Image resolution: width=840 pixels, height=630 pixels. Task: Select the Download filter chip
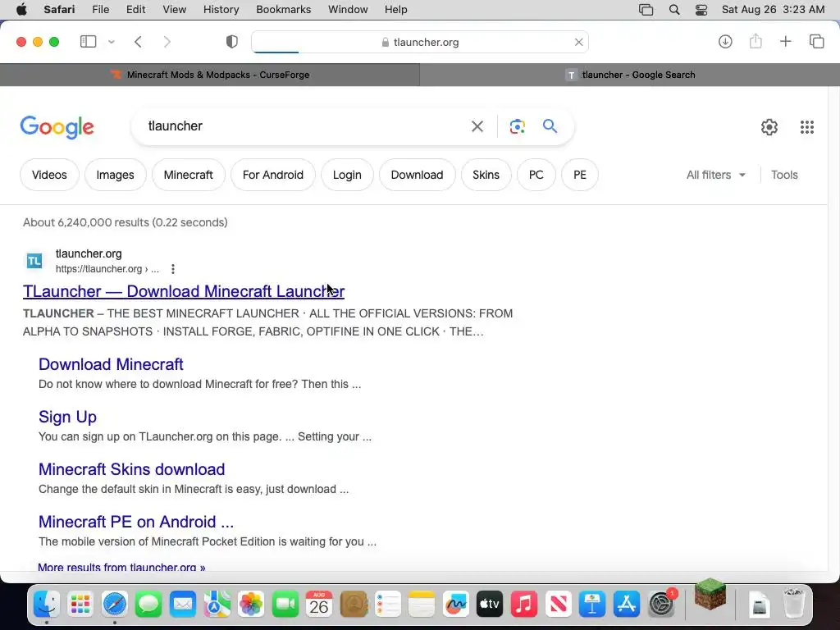(x=417, y=175)
